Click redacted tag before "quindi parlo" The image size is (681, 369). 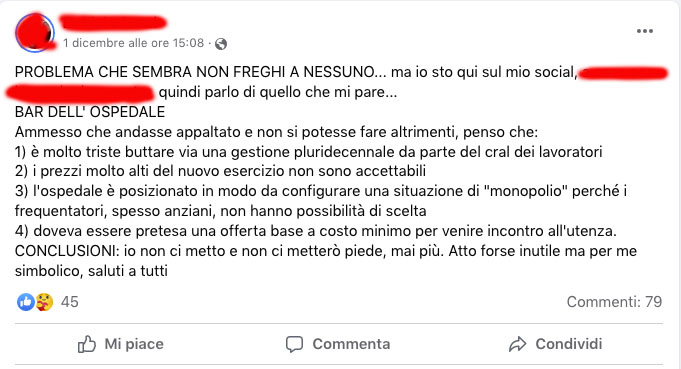click(80, 92)
